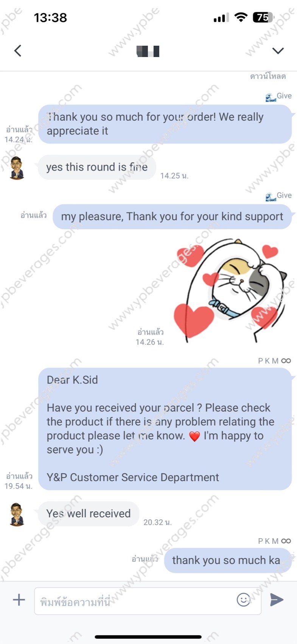
Task: Open the avatar next to 'yes this round is fine'
Action: click(17, 167)
